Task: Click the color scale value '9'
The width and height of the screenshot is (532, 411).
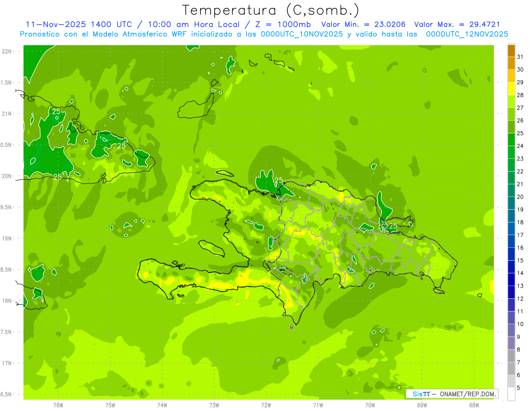Action: (519, 337)
